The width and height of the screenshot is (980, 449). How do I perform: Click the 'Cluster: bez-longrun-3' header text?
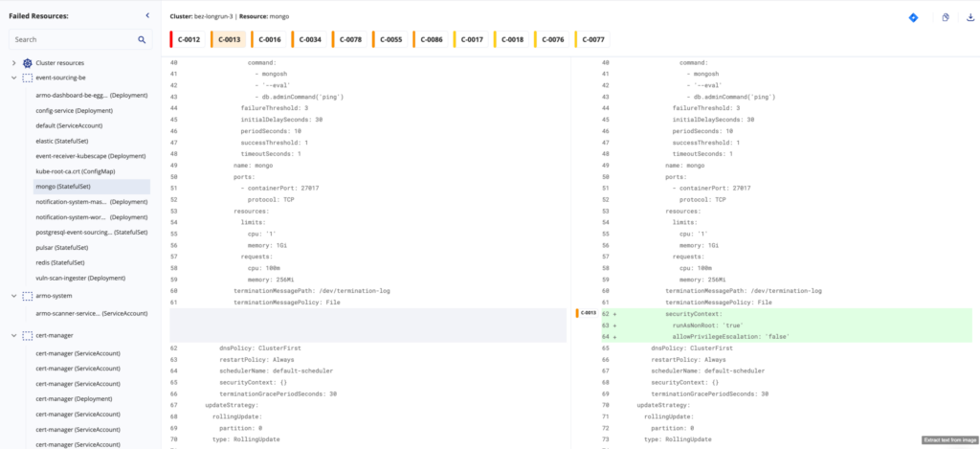point(201,16)
